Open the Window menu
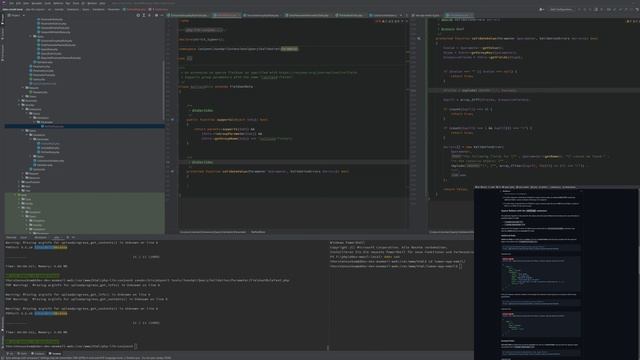Viewport: 640px width, 360px height. 92,3
